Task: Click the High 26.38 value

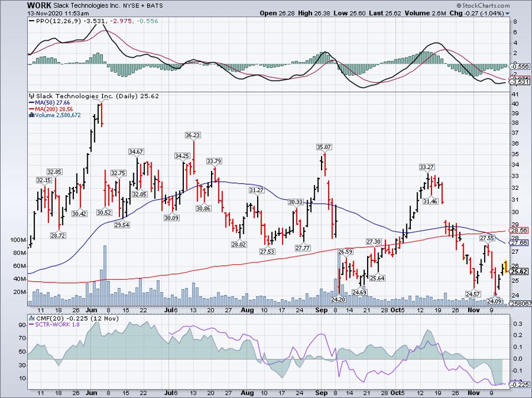Action: click(x=314, y=13)
